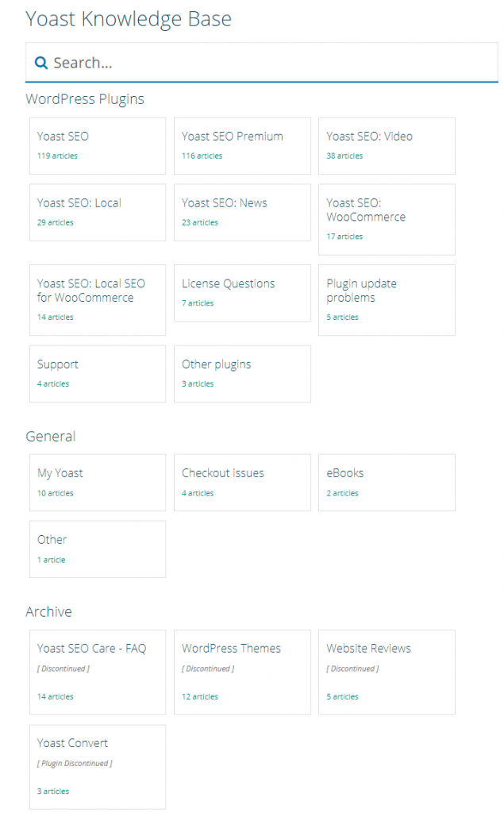Screen dimensions: 504x813
Task: Select the eBooks category card
Action: [387, 483]
